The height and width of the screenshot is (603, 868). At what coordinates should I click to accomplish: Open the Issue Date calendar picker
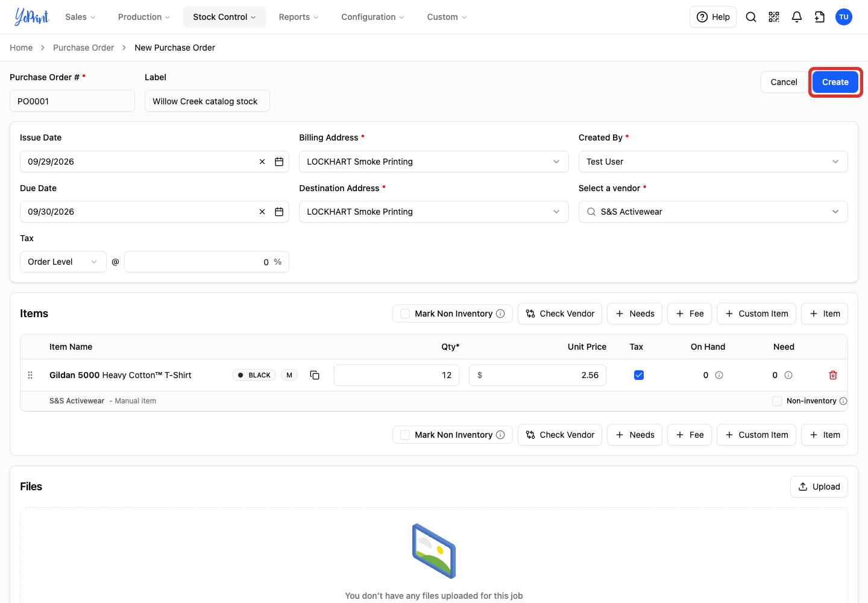pyautogui.click(x=279, y=162)
